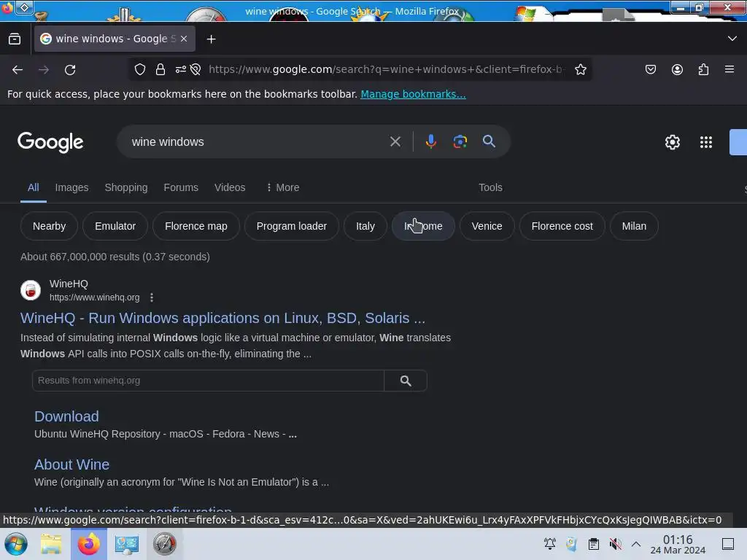Select the Milan chip
The height and width of the screenshot is (560, 747).
(x=634, y=226)
